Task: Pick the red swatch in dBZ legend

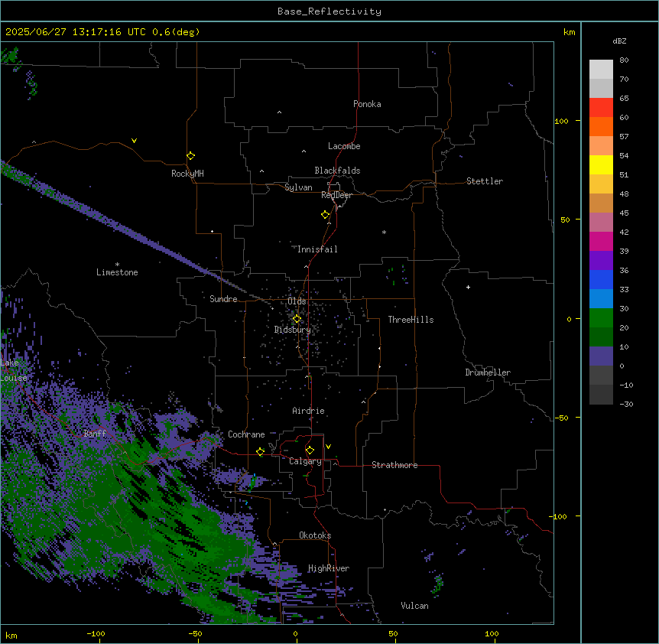Action: pyautogui.click(x=601, y=107)
